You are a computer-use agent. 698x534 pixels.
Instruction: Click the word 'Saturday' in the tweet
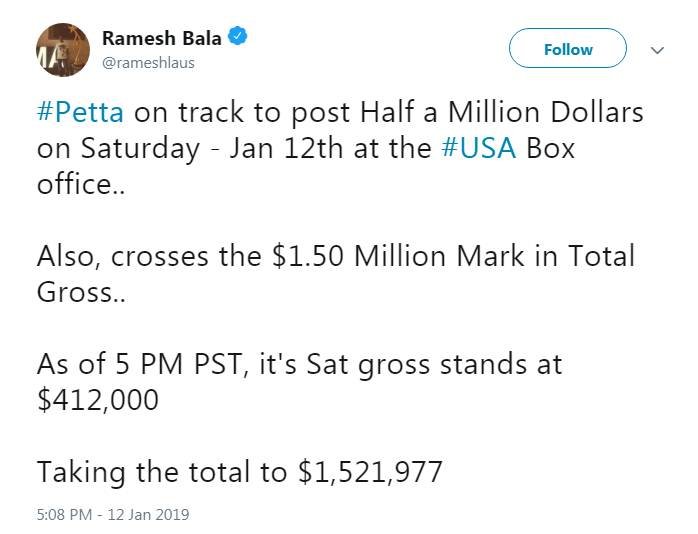click(140, 149)
